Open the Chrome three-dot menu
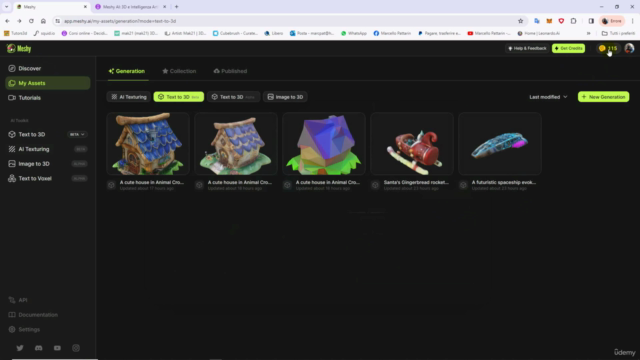 click(x=633, y=21)
